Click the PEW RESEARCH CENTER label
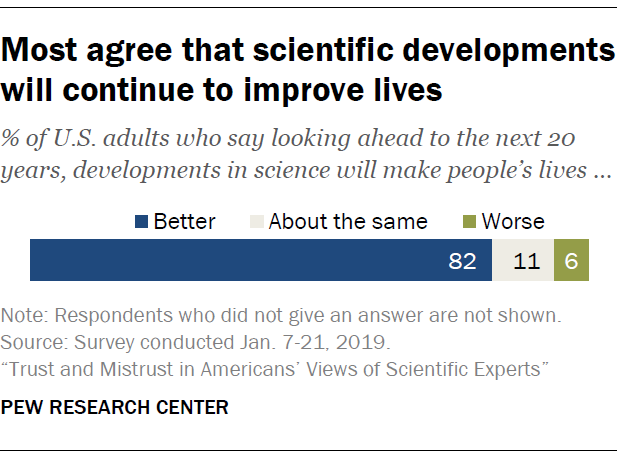Screen dimensions: 620x457 point(115,407)
